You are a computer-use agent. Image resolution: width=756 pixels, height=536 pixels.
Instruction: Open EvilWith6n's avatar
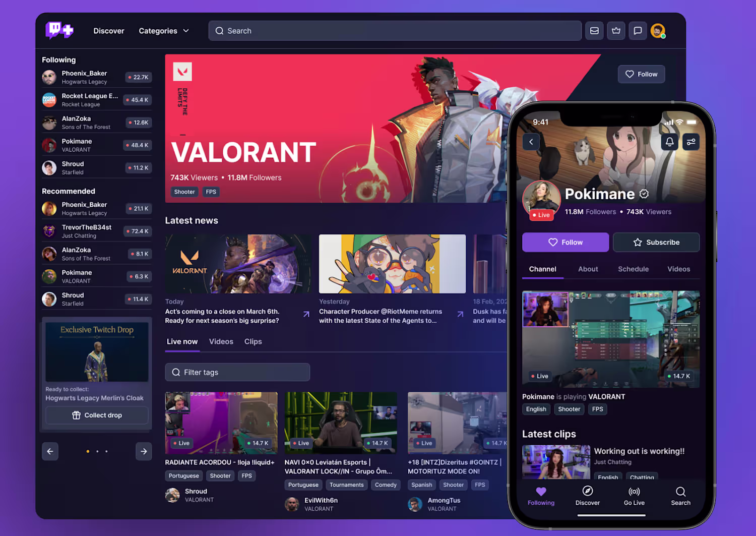tap(292, 504)
